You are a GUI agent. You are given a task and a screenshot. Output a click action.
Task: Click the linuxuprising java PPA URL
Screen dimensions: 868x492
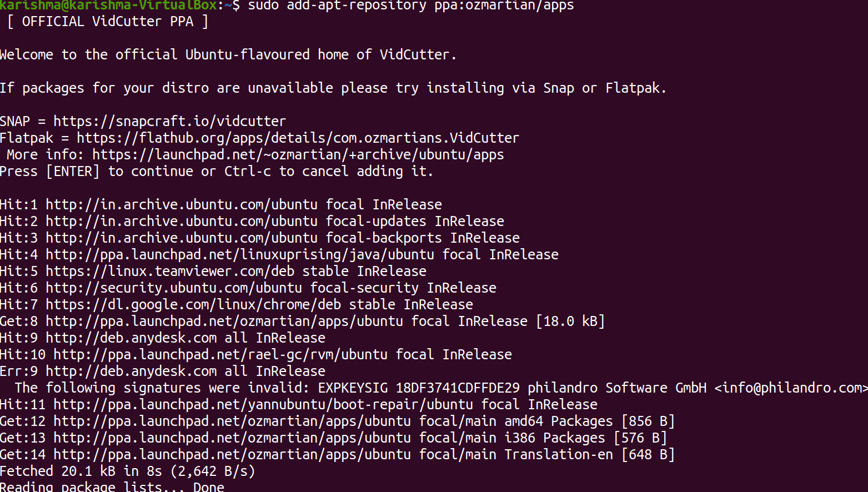tap(240, 254)
